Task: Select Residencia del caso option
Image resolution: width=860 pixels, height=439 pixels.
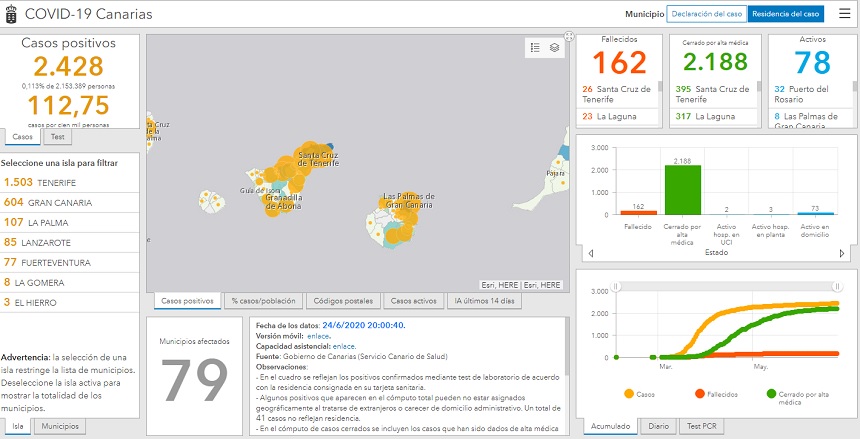Action: click(x=786, y=14)
